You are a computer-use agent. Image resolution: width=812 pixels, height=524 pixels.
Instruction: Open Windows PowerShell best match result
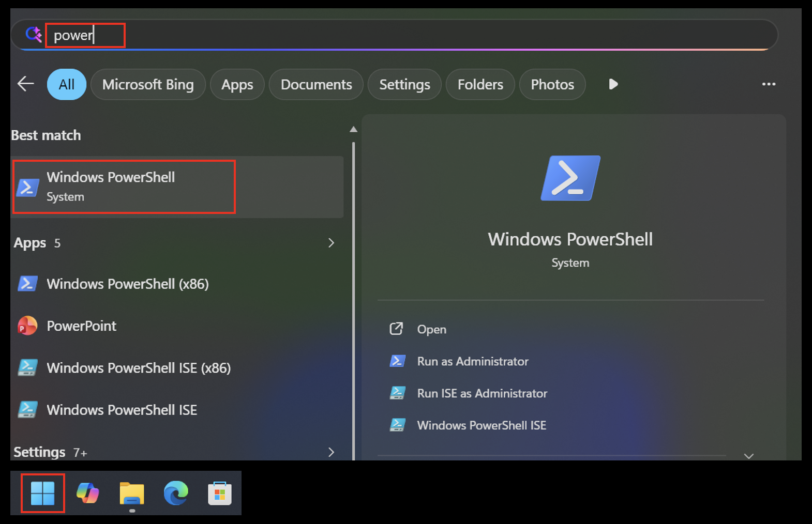(177, 187)
